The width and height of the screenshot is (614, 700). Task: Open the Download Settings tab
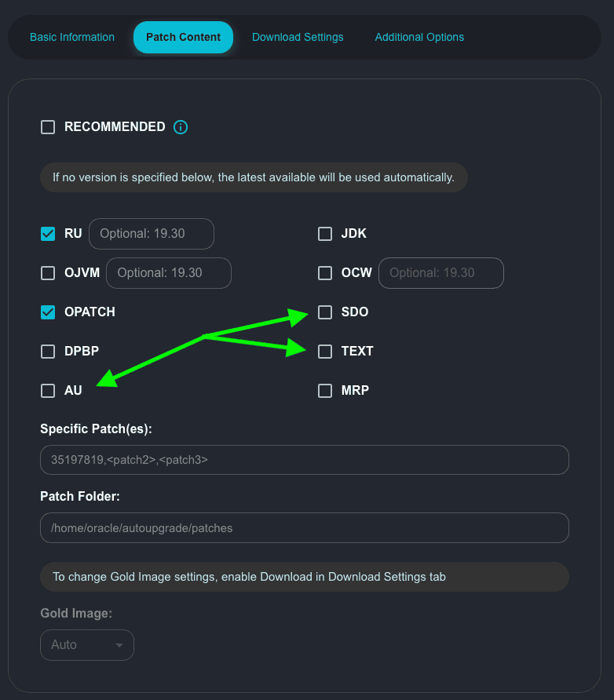click(298, 37)
